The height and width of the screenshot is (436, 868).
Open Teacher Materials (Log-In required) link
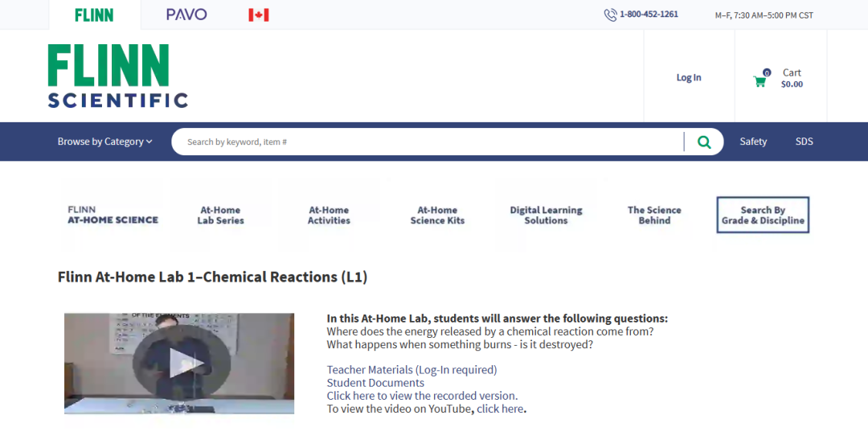pyautogui.click(x=411, y=369)
